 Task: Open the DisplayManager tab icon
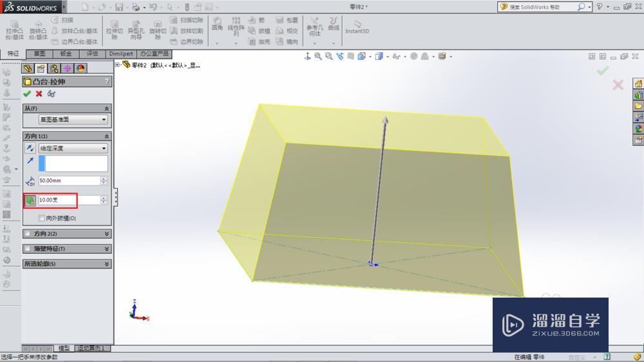coord(80,68)
